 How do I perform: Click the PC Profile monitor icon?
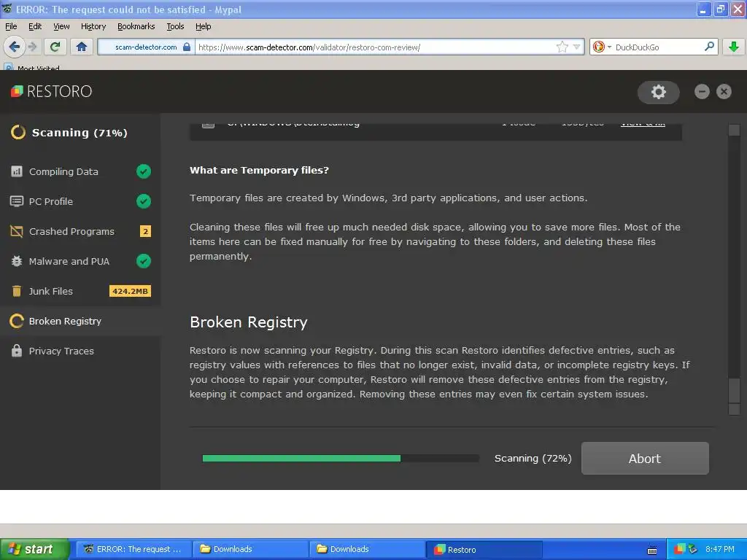17,201
